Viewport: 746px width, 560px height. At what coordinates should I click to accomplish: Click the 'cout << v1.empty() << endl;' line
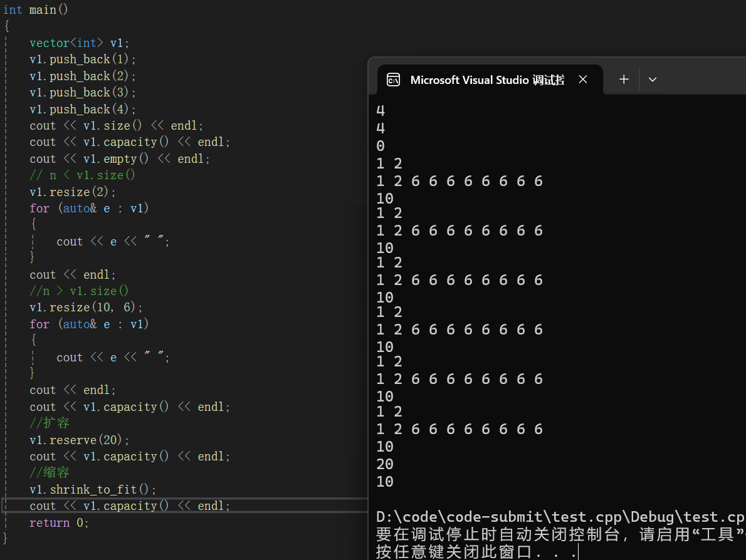[x=119, y=158]
